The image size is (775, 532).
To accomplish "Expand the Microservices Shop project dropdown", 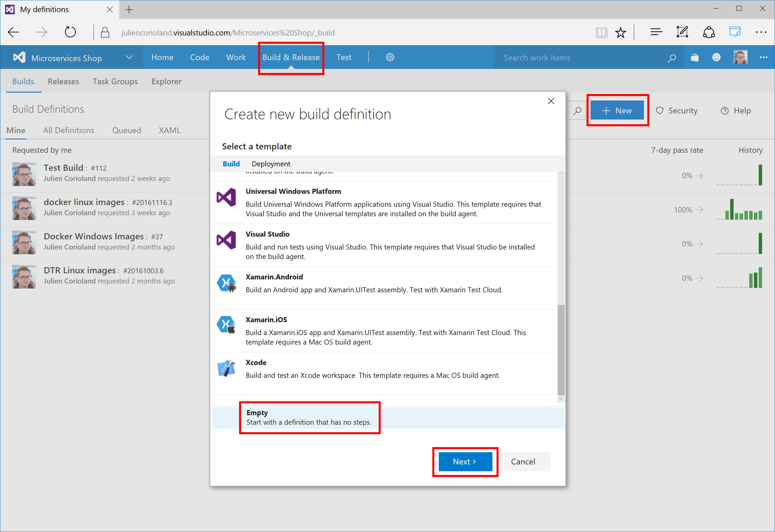I will [129, 57].
